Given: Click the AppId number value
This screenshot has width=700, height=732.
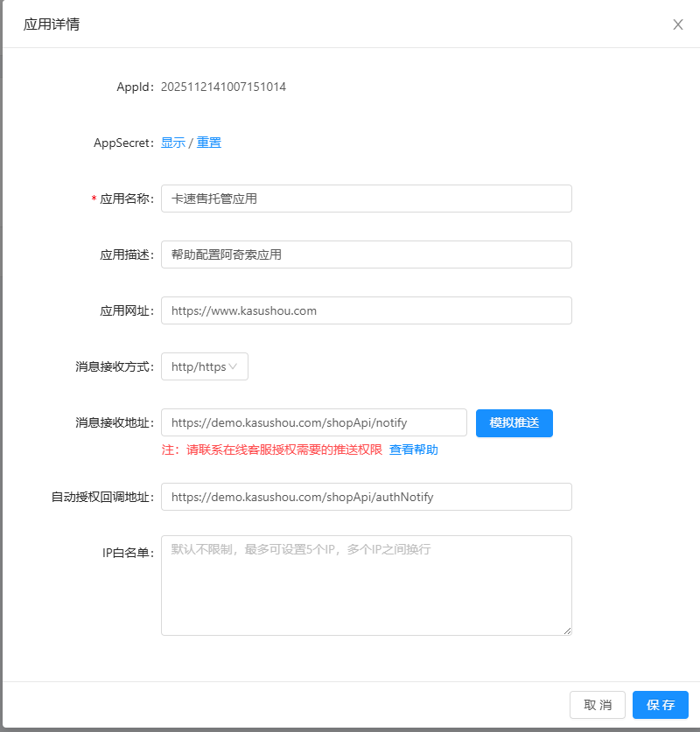Looking at the screenshot, I should pos(223,87).
